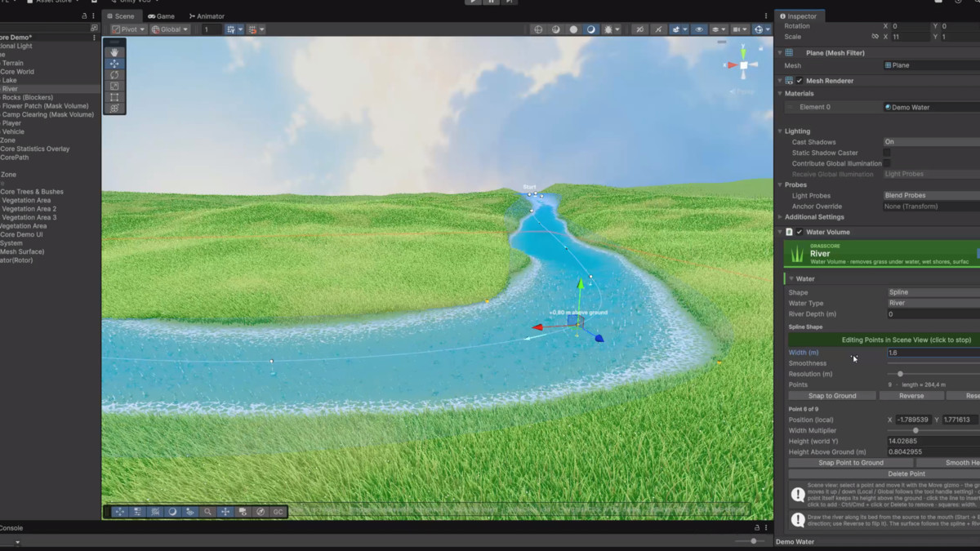Screen dimensions: 980x551
Task: Select the Scale tool
Action: coord(114,86)
